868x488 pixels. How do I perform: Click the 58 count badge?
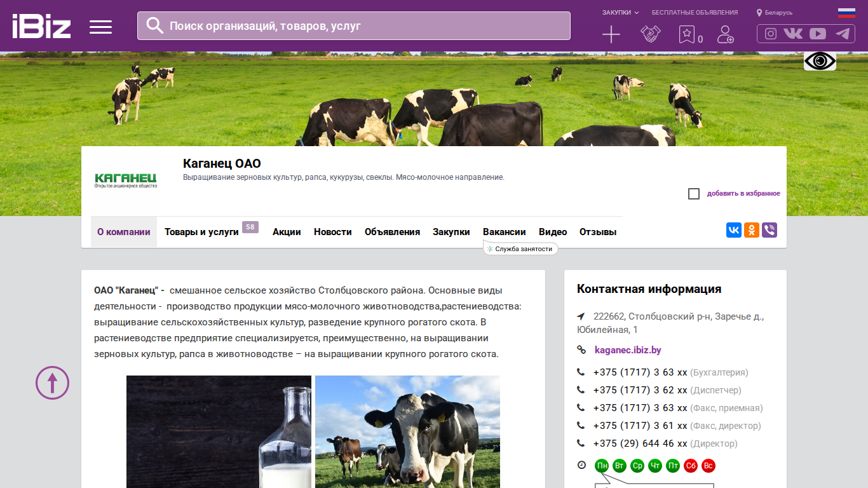pos(250,227)
